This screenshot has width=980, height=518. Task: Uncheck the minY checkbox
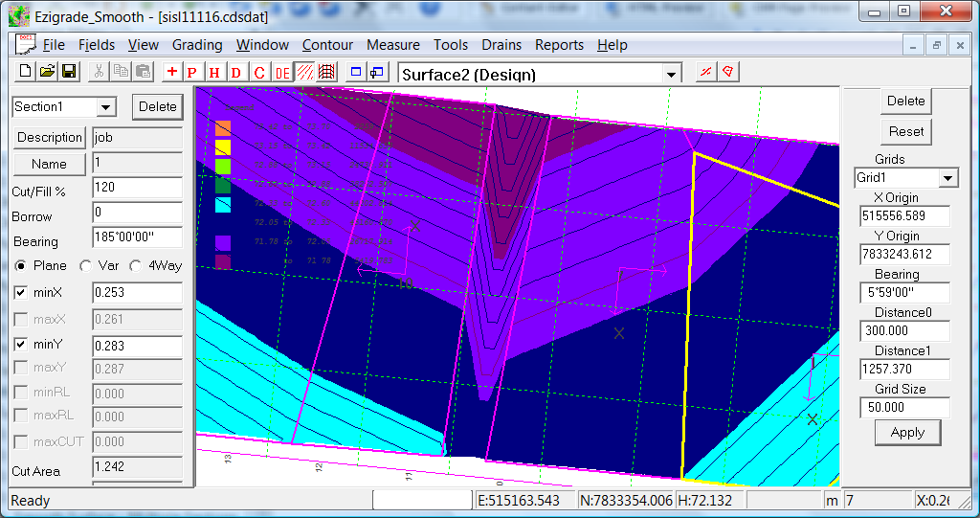coord(21,345)
